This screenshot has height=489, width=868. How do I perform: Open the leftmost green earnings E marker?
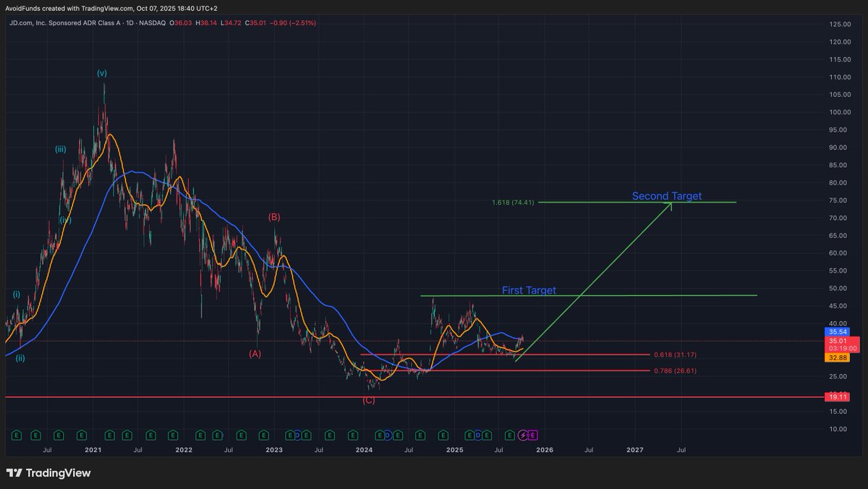click(x=17, y=435)
